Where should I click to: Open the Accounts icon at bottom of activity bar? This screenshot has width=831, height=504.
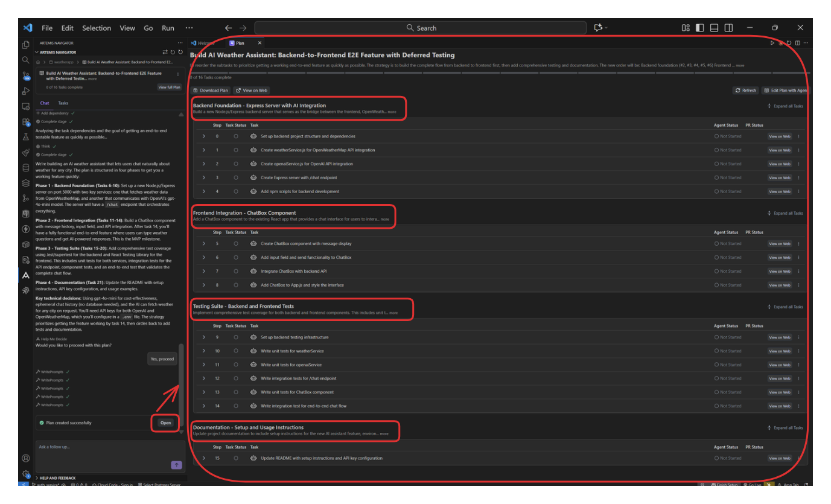click(25, 458)
